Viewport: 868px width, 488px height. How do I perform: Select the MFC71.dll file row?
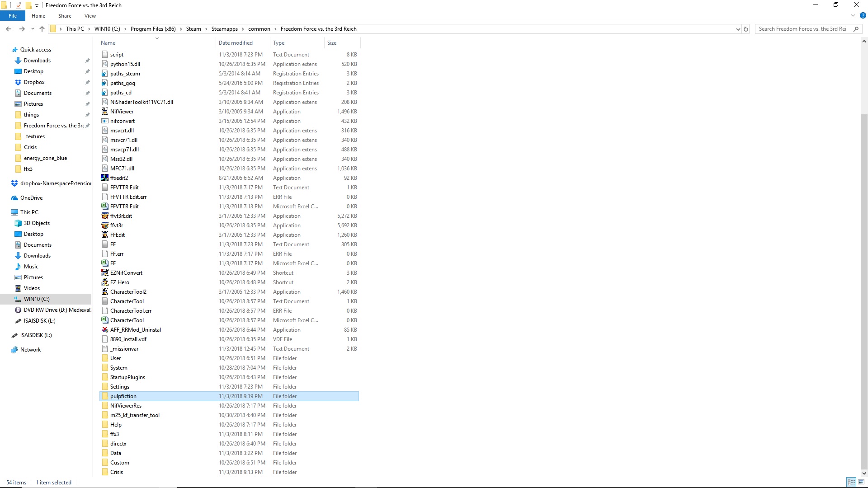pos(229,169)
